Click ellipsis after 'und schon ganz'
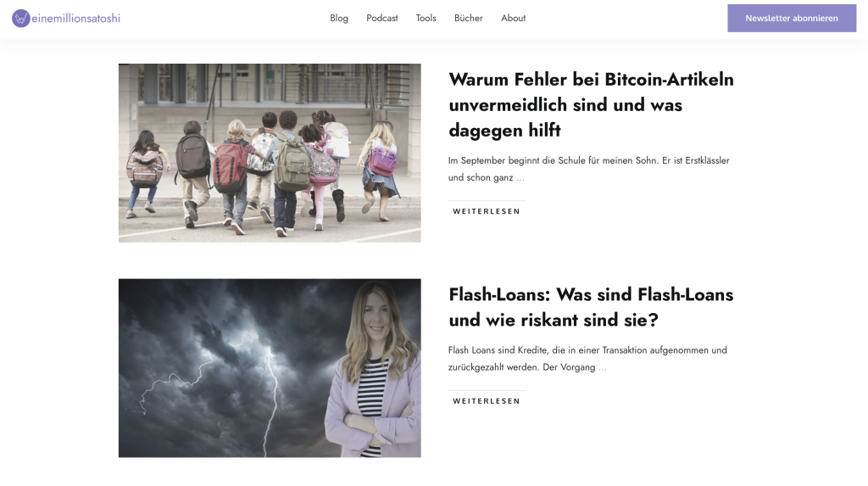The width and height of the screenshot is (868, 486). coord(520,178)
